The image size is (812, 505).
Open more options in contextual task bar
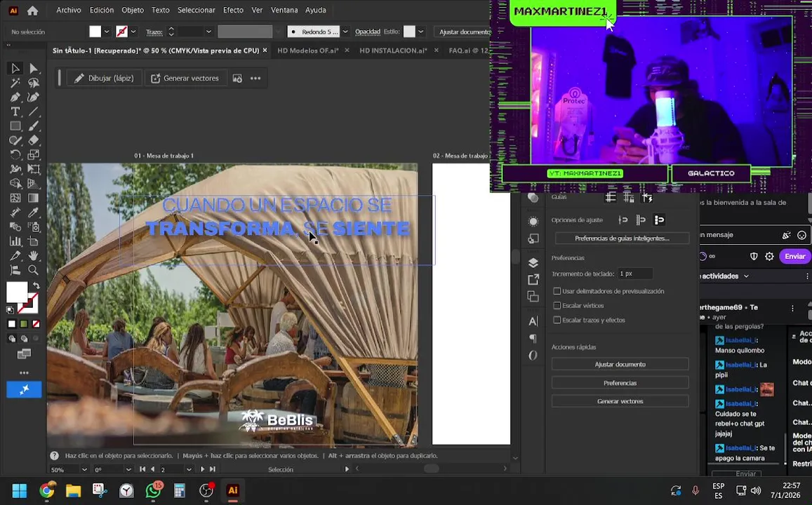255,78
